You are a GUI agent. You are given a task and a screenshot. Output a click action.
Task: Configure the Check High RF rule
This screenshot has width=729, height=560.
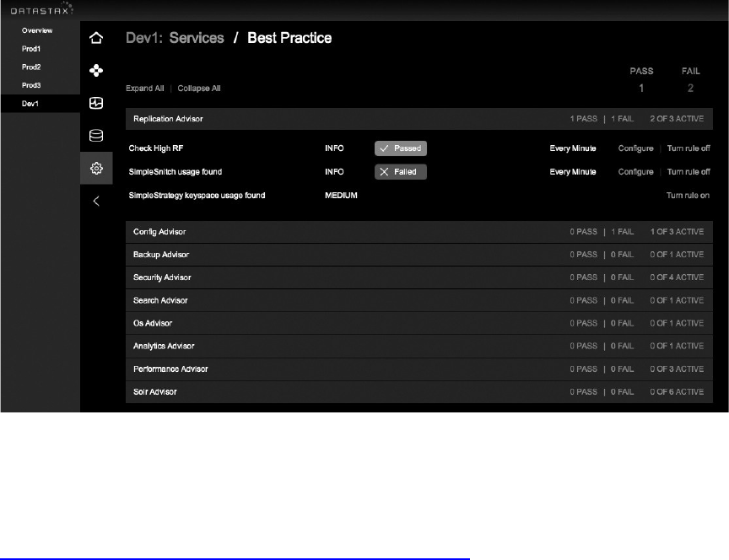click(635, 148)
